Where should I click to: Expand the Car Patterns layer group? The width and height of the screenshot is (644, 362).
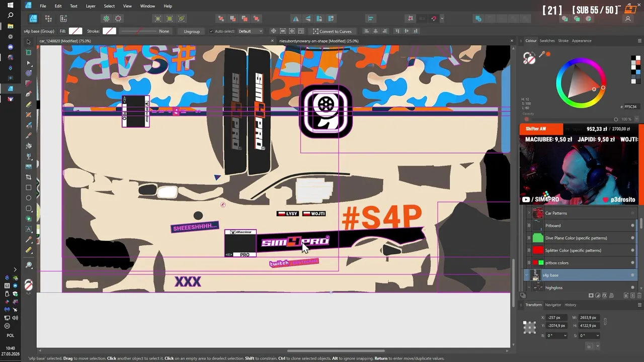tap(529, 213)
